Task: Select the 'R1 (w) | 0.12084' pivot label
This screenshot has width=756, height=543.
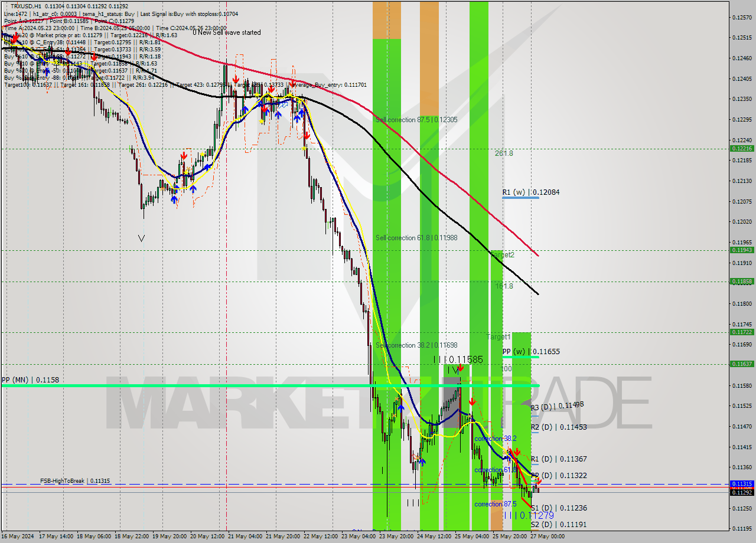Action: 531,192
